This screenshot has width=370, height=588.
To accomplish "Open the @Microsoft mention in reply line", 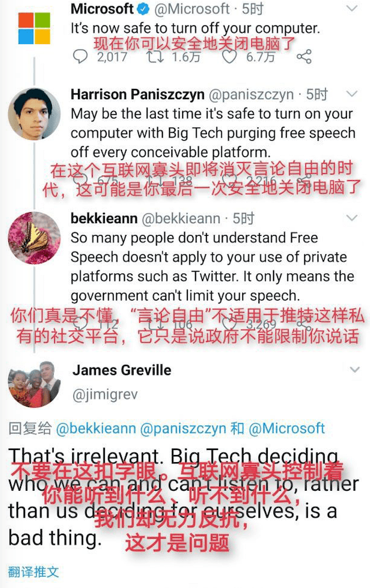I will 287,428.
